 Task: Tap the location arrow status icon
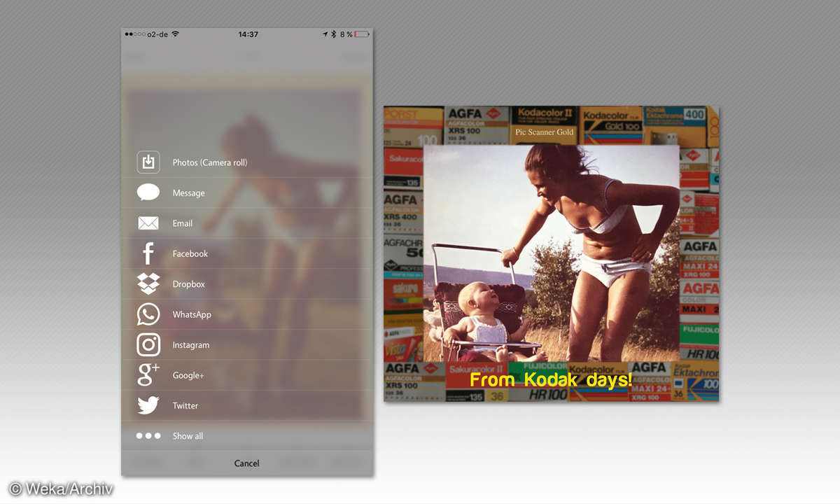tap(325, 34)
